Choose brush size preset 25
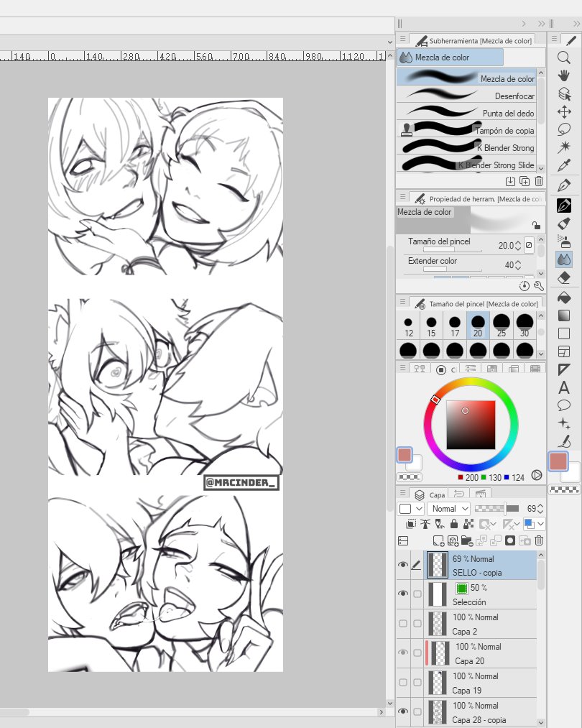 coord(502,325)
